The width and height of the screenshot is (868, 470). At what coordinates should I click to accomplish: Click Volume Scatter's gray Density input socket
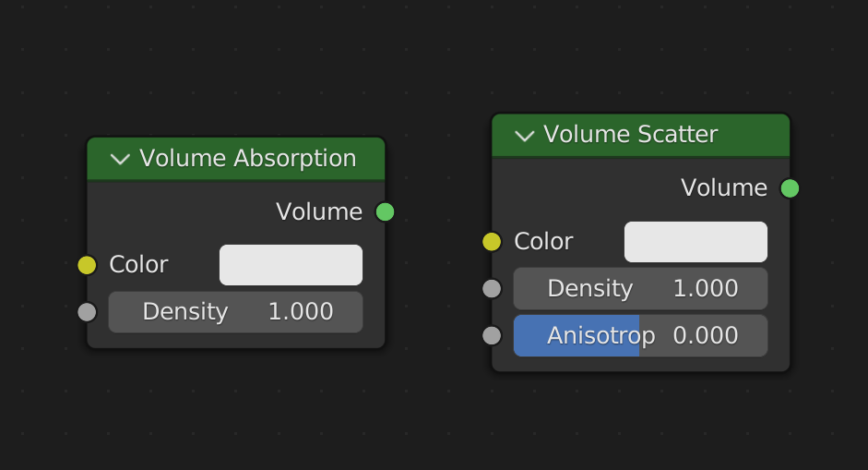492,288
